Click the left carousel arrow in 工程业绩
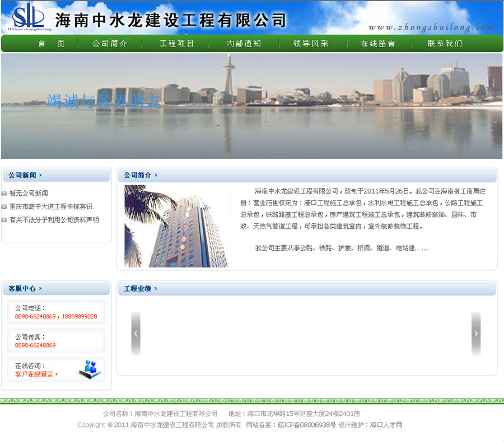Viewport: 504px width, 441px height. click(x=135, y=333)
